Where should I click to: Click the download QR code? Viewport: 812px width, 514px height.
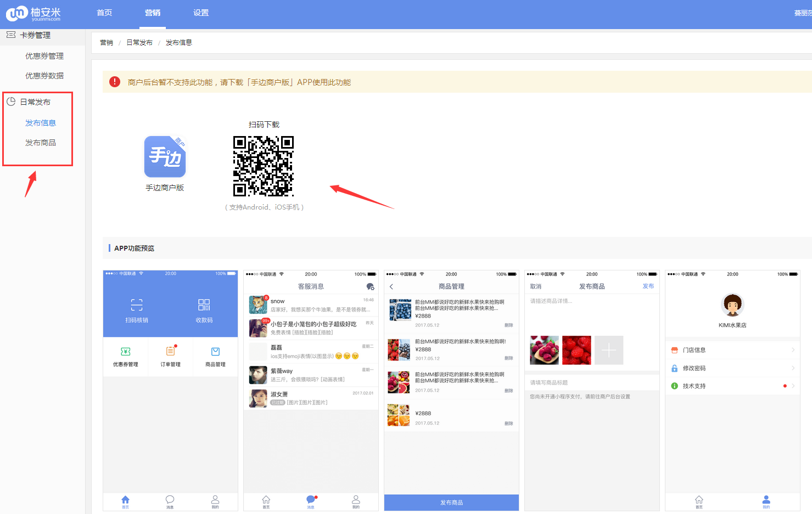coord(264,166)
